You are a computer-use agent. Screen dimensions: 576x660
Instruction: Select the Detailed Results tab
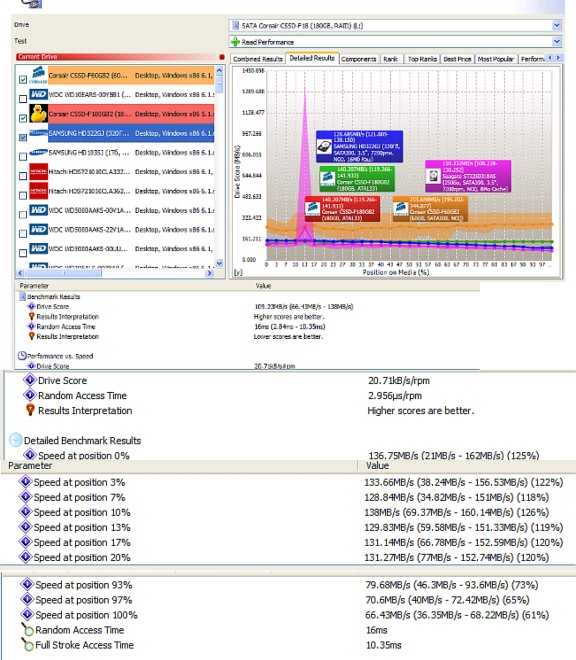(x=312, y=58)
